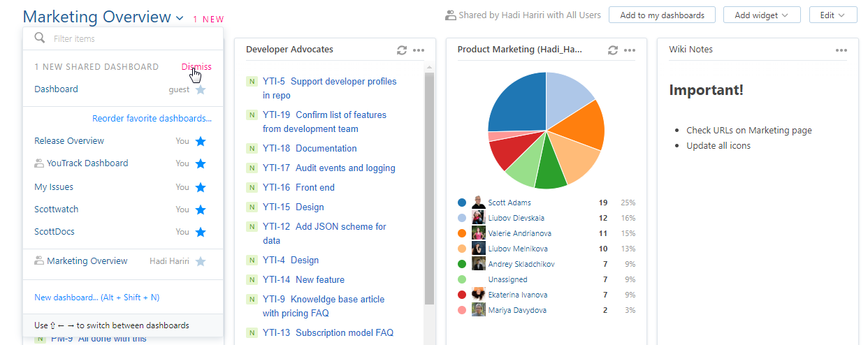This screenshot has height=345, width=868.
Task: Click the light green Unassigned legend dot
Action: coord(462,279)
